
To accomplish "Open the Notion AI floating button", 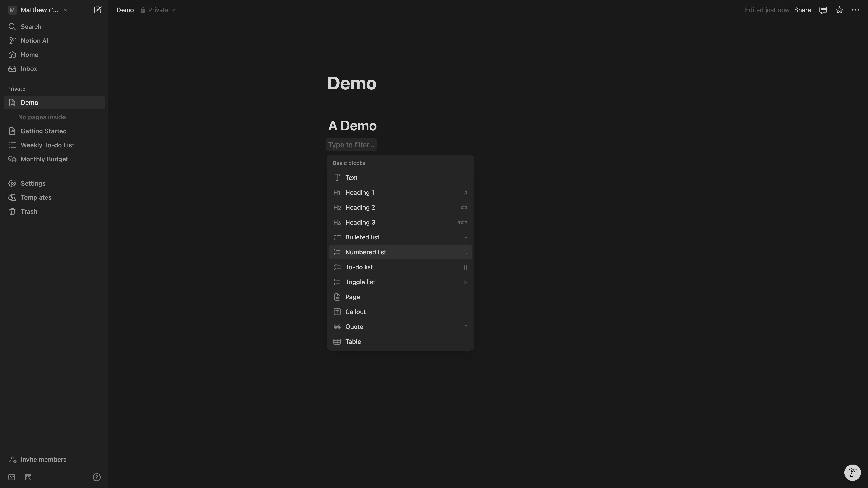I will (x=852, y=472).
